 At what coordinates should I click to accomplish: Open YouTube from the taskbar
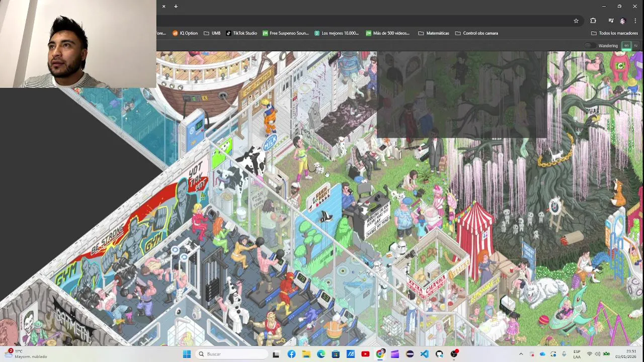coord(365,354)
